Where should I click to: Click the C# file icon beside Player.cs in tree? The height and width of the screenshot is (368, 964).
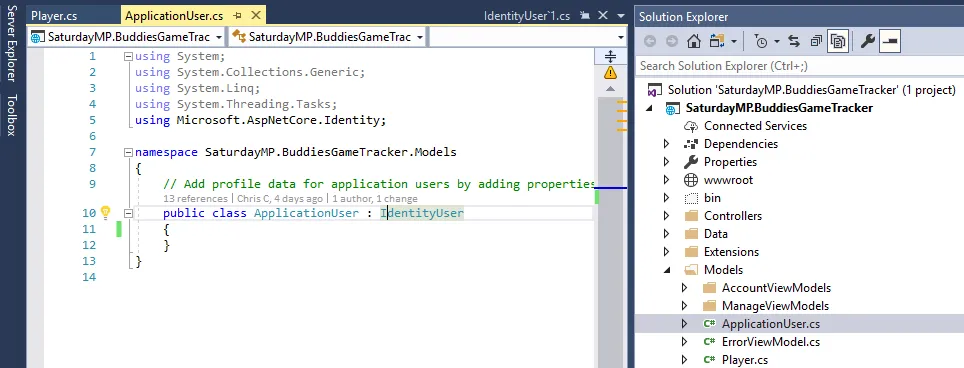point(709,359)
